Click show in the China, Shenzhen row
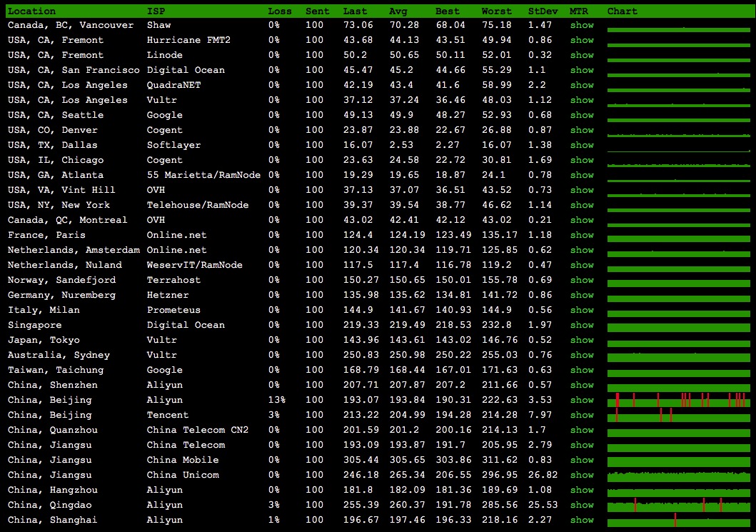 coord(582,385)
